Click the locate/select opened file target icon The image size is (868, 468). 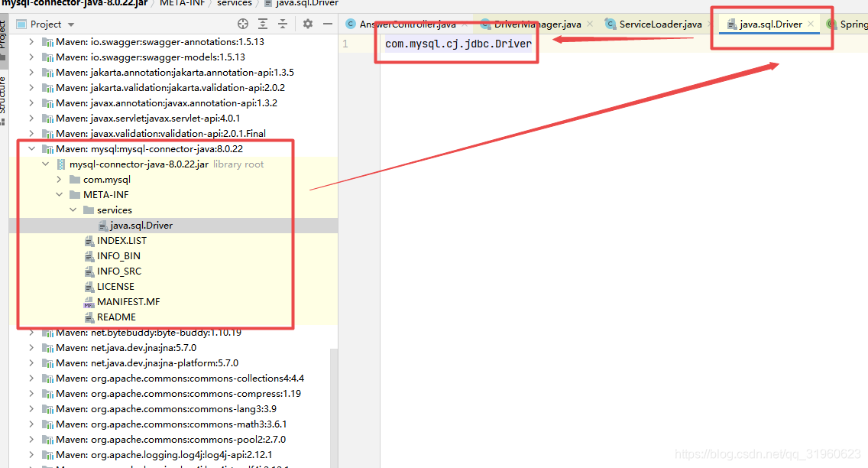[242, 24]
